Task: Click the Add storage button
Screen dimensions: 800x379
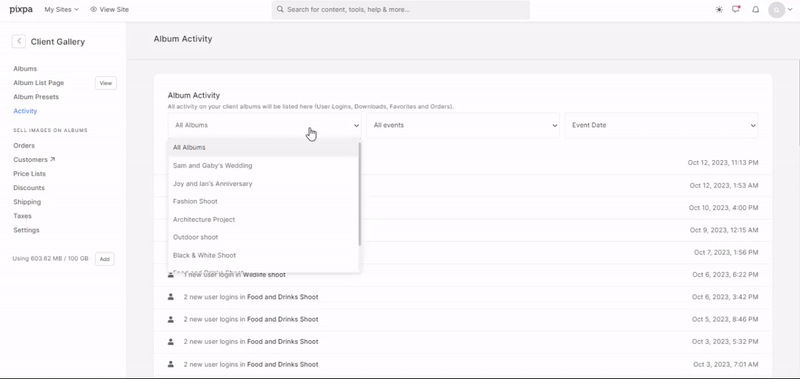Action: click(x=105, y=259)
